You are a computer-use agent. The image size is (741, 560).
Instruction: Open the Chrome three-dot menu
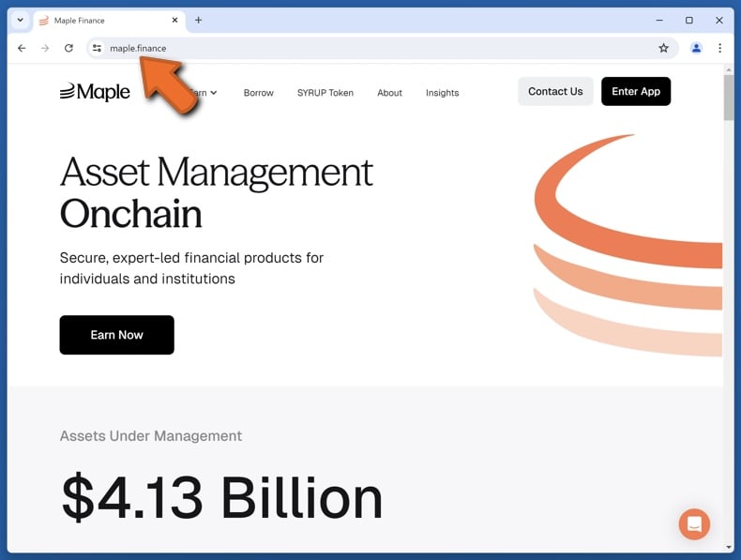pos(719,48)
